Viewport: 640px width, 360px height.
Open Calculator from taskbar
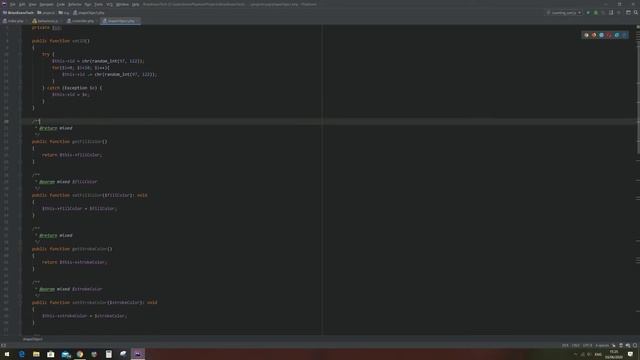point(109,354)
